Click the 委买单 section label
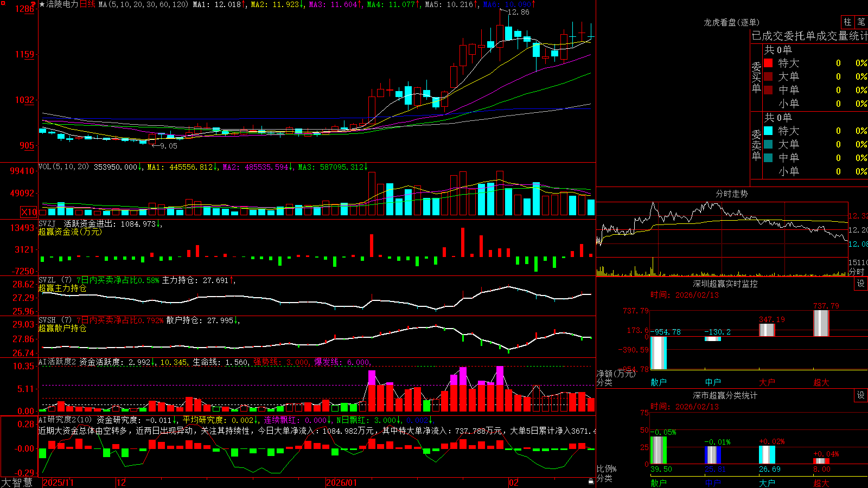868x488 pixels. (x=756, y=78)
